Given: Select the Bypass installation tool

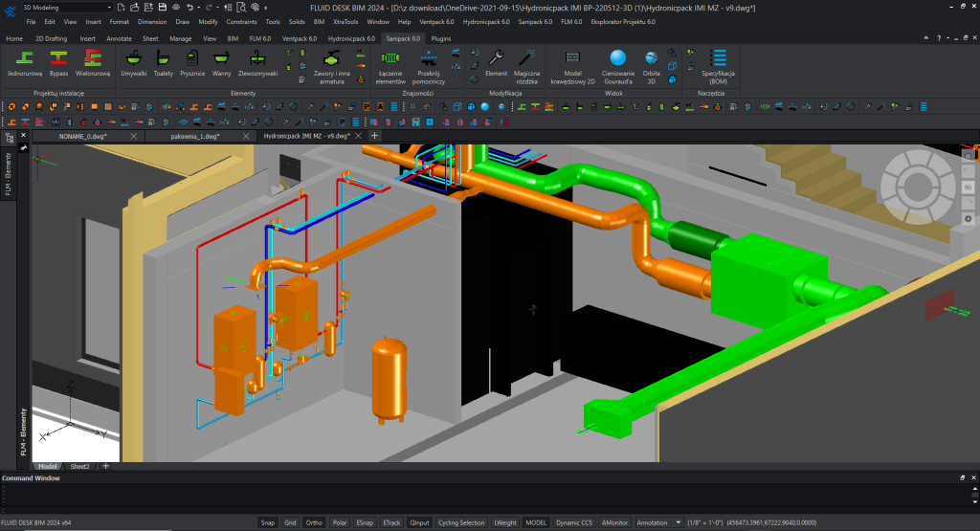Looking at the screenshot, I should (x=59, y=61).
